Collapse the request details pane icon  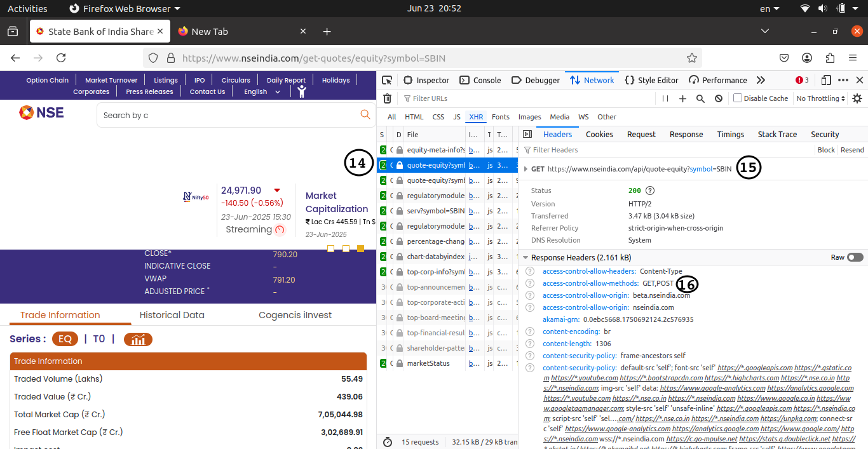tap(527, 134)
